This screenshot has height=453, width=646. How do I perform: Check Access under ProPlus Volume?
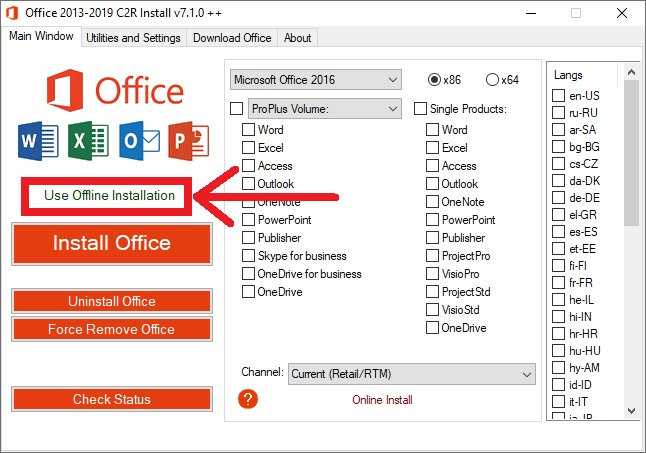pyautogui.click(x=248, y=166)
